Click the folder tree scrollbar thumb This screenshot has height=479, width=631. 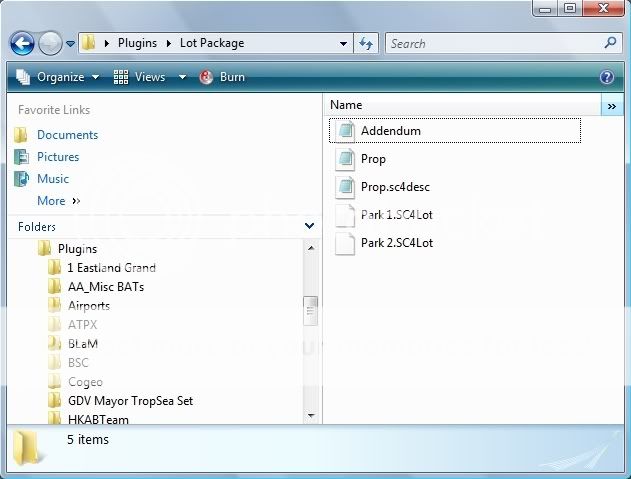coord(310,311)
